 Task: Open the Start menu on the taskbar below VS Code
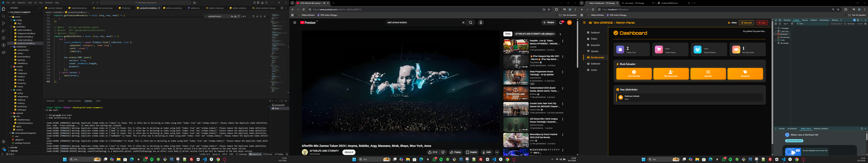point(65,159)
